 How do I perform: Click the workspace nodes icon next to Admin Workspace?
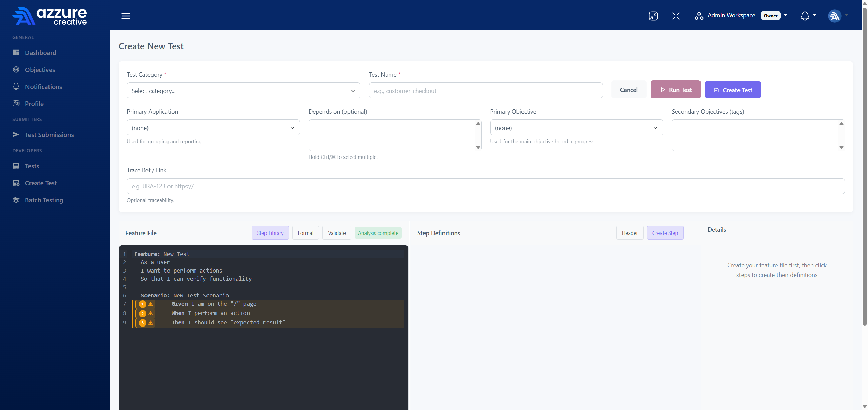point(699,16)
